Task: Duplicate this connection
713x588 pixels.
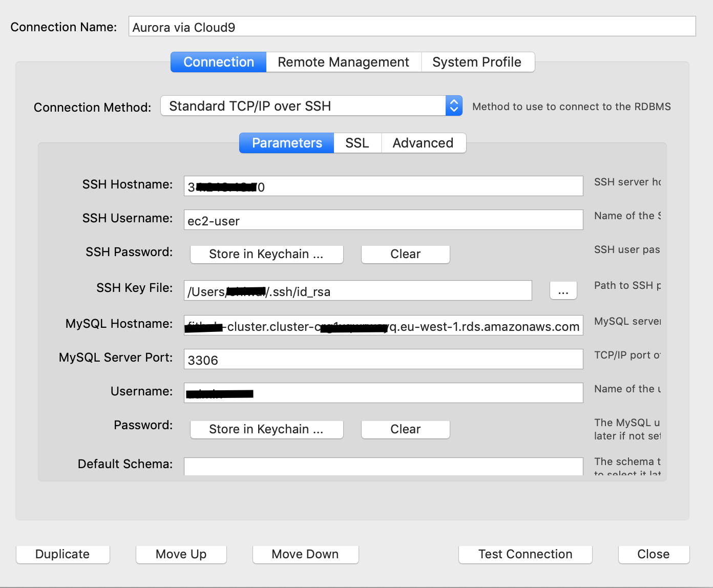Action: [x=62, y=554]
